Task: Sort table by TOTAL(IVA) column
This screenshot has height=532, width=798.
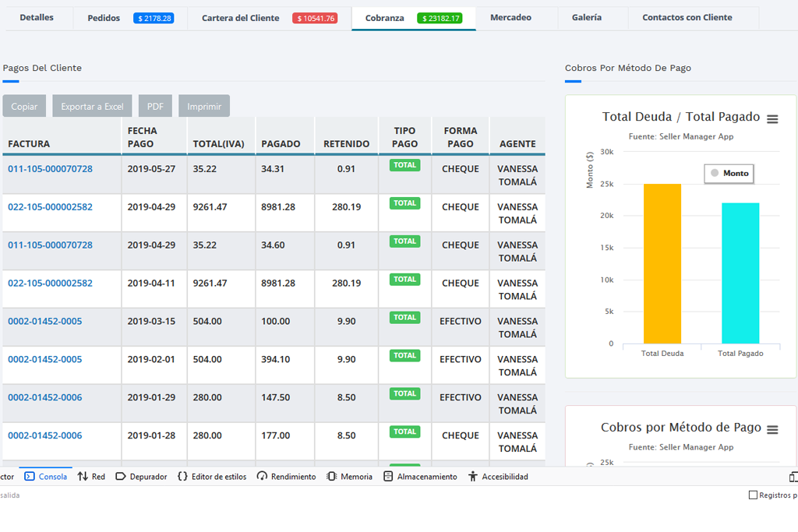Action: [x=221, y=136]
